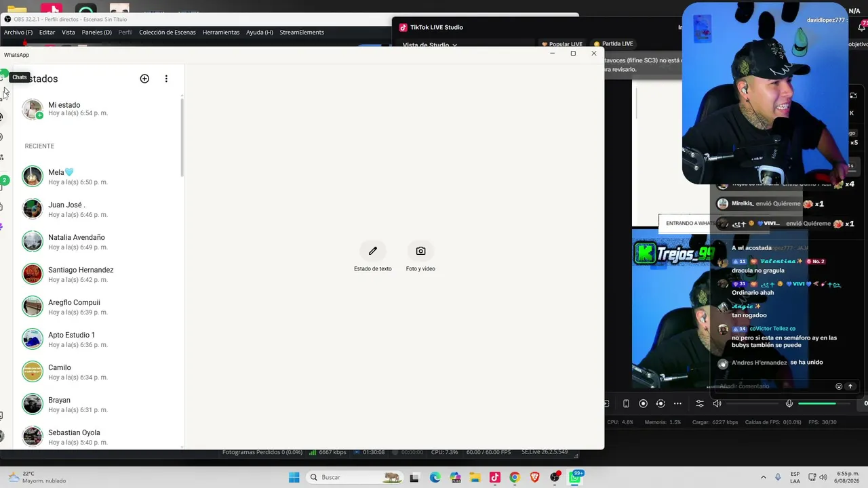Expand Vista de Studio dropdown in TikTok LIVE Studio
The width and height of the screenshot is (868, 488).
pos(430,45)
